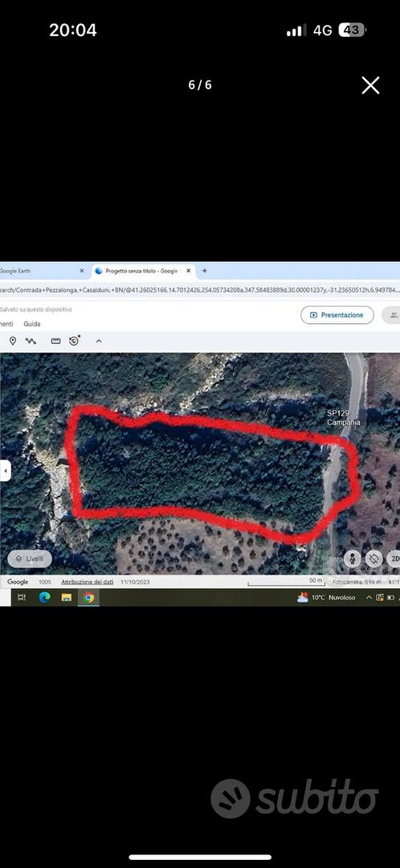This screenshot has height=868, width=400.
Task: Open Microsoft Edge from the taskbar
Action: coord(44,597)
